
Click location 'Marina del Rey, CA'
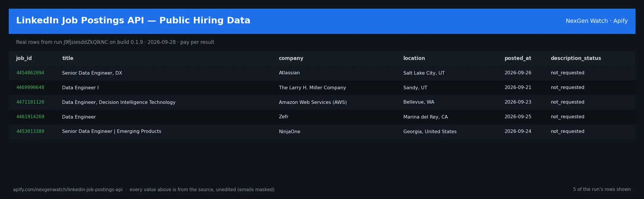[x=425, y=117]
